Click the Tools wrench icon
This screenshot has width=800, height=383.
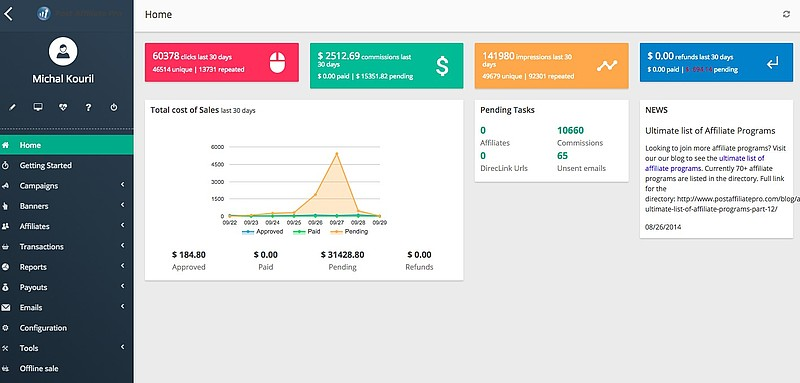pos(5,348)
